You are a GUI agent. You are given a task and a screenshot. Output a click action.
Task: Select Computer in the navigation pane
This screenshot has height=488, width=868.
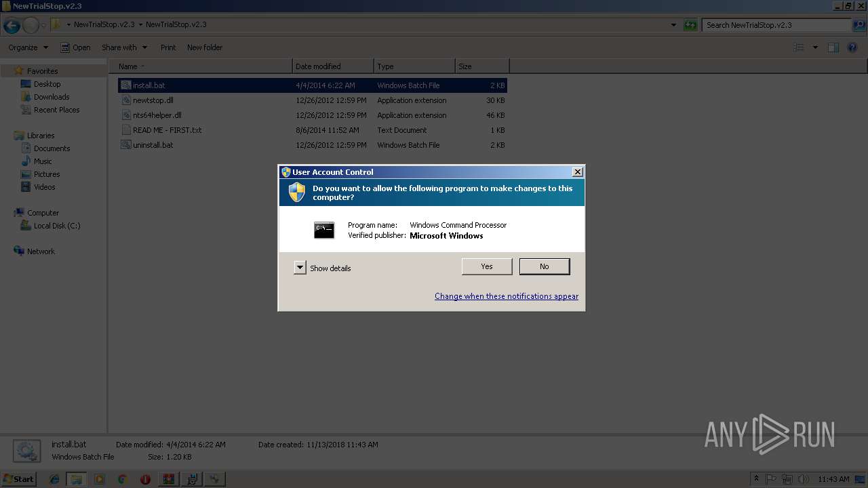(x=43, y=213)
